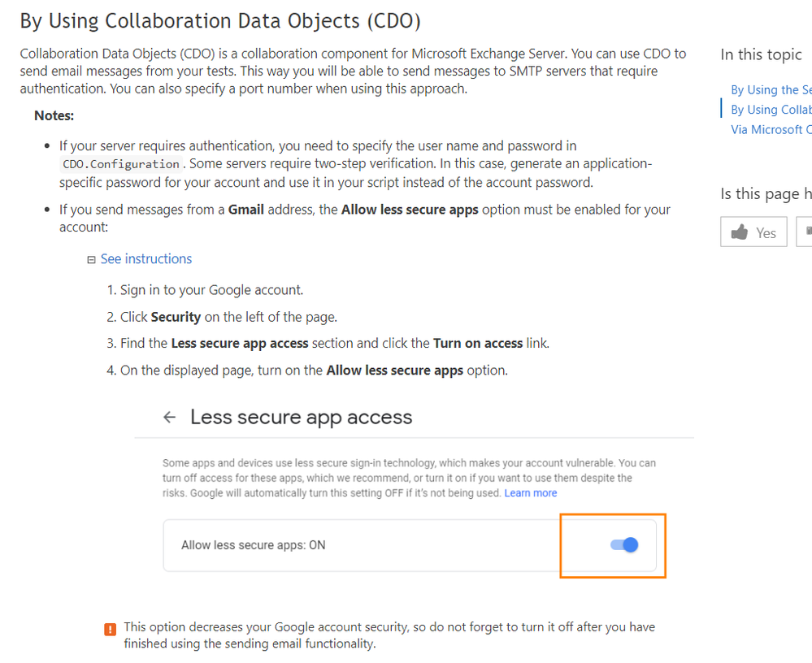This screenshot has width=812, height=663.
Task: Click the partially visible button beside Yes
Action: [x=805, y=232]
